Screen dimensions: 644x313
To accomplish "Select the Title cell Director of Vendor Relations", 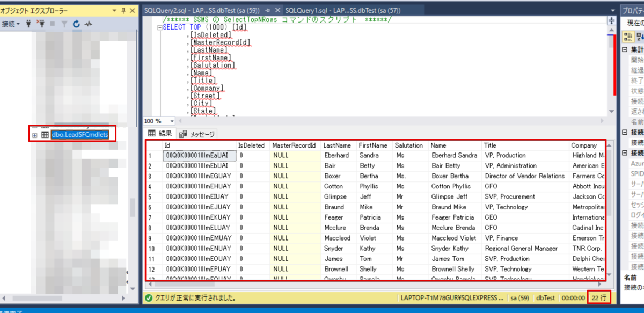I will [525, 176].
